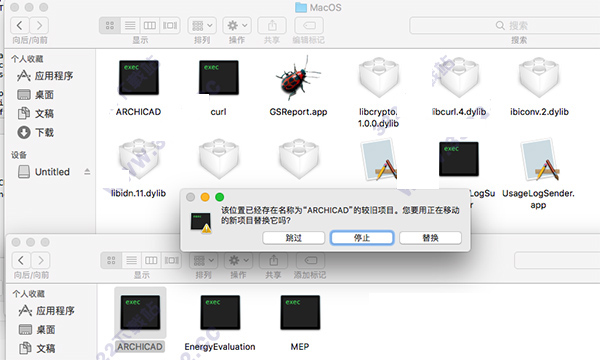
Task: Go forward in MacOS window
Action: point(39,26)
